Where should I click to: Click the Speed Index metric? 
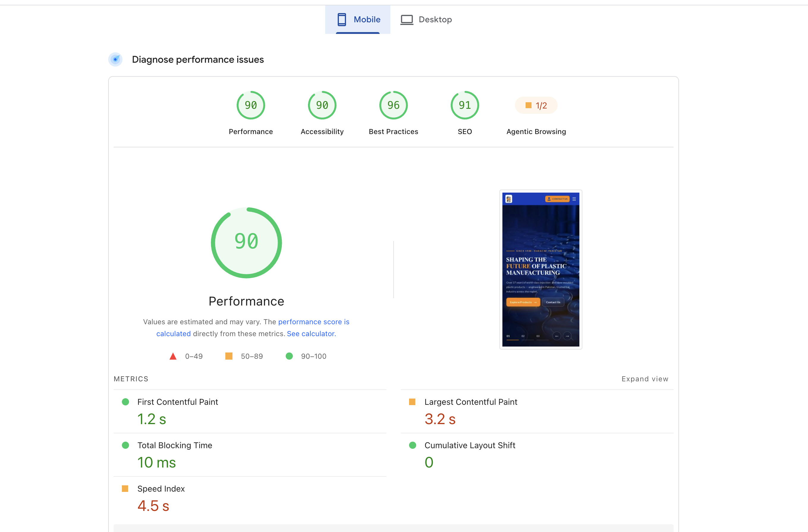coord(250,498)
